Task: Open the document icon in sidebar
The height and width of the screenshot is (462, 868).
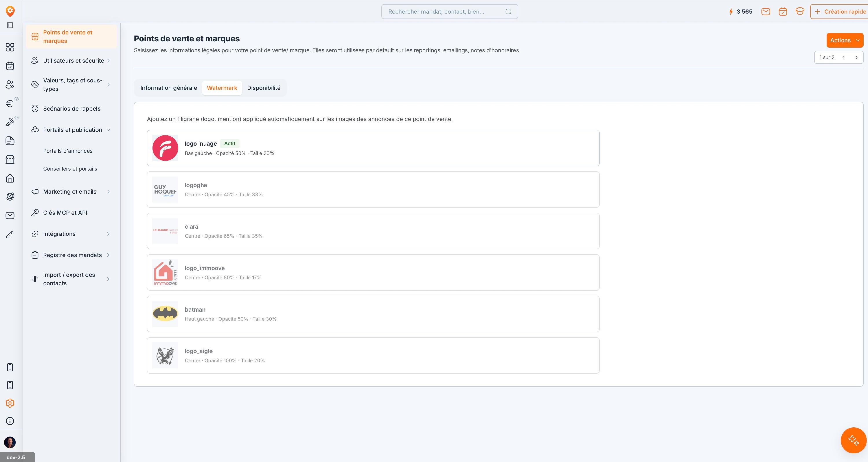Action: click(x=10, y=141)
